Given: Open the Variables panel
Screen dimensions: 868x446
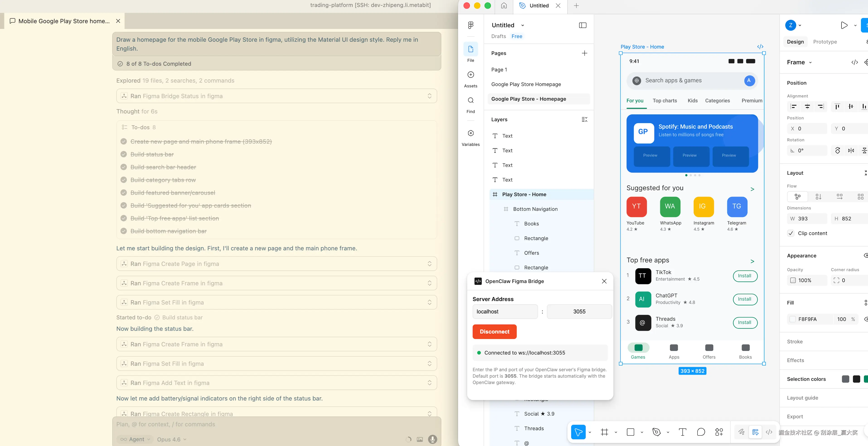Looking at the screenshot, I should [470, 133].
